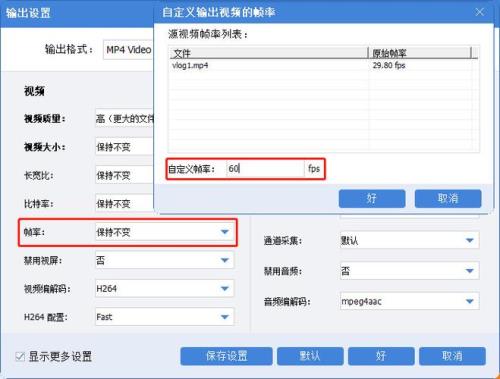This screenshot has width=500, height=379.
Task: Click 好 button in output settings footer
Action: tap(381, 356)
